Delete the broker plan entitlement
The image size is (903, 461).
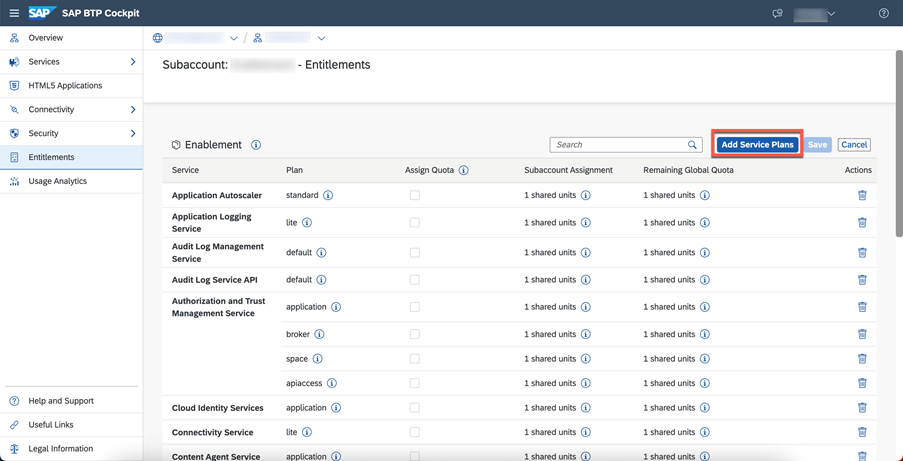tap(862, 334)
